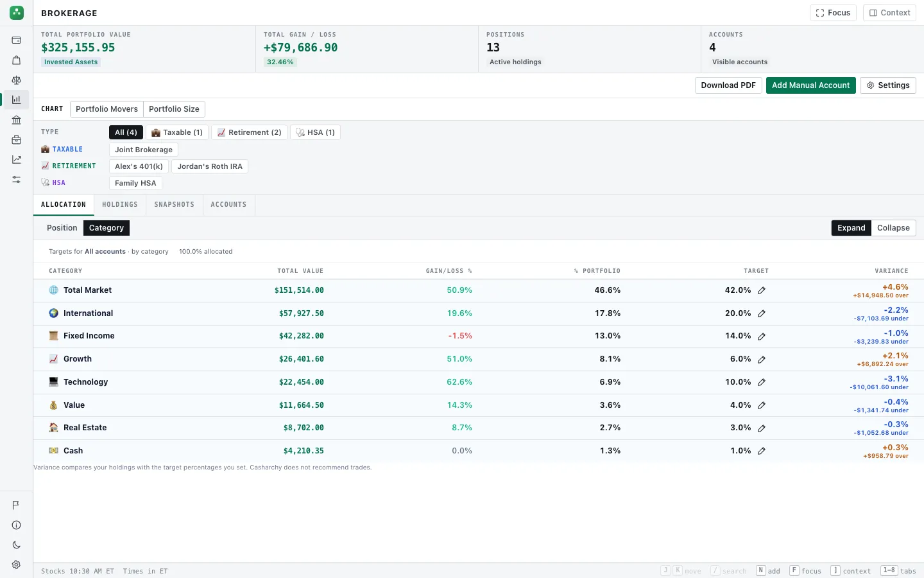Image resolution: width=924 pixels, height=578 pixels.
Task: Click the Total Value column header
Action: [x=300, y=271]
